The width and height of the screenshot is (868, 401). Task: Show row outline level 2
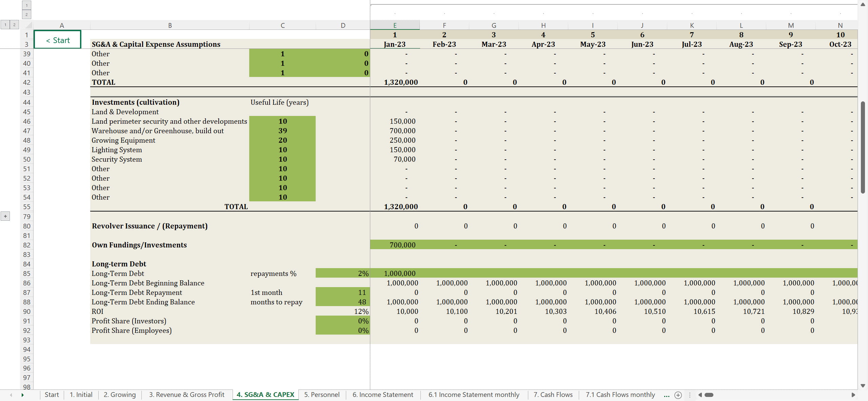pos(14,25)
